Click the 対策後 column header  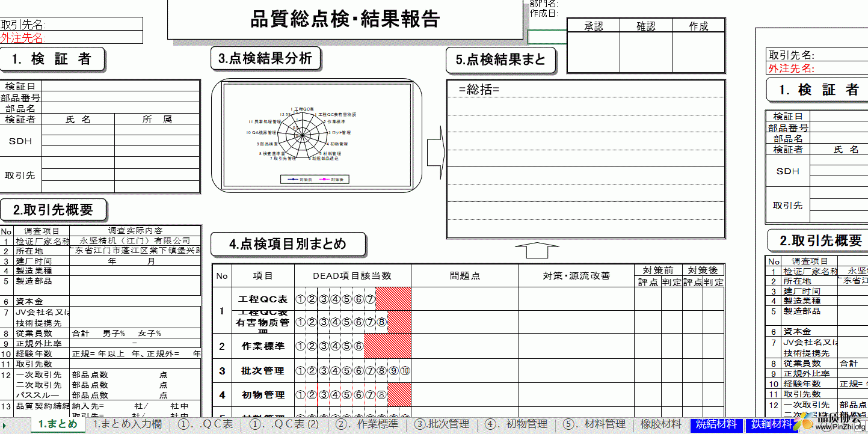[x=703, y=270]
